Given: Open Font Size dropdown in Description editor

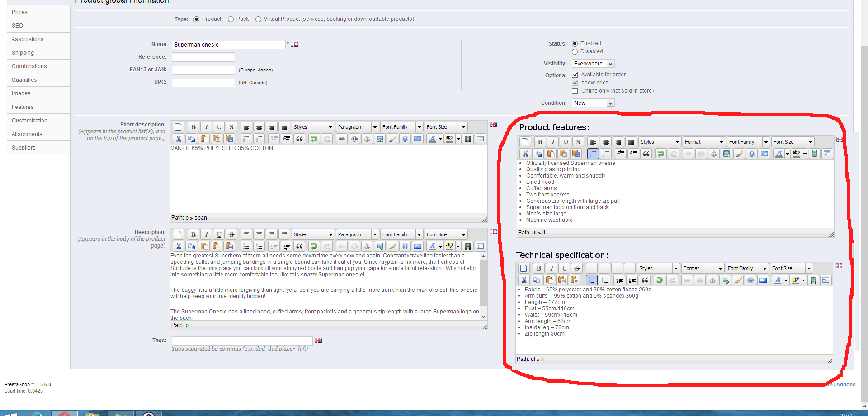Looking at the screenshot, I should [x=446, y=234].
